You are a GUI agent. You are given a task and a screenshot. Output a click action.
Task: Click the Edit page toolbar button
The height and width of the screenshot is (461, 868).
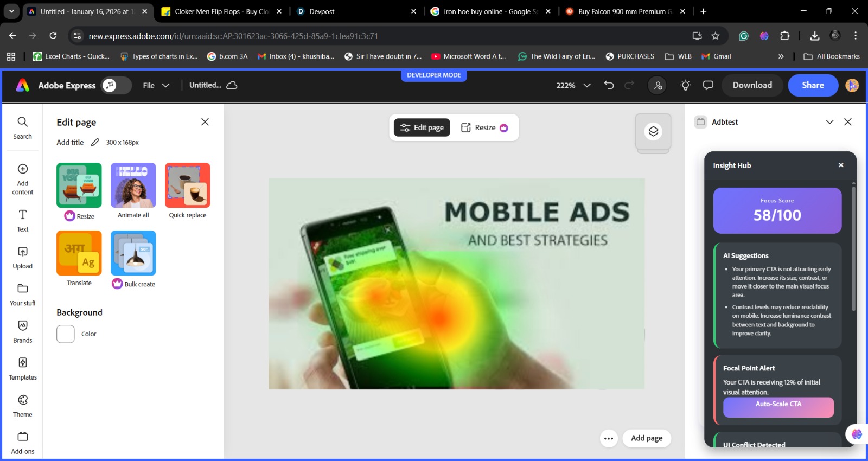[x=422, y=127]
